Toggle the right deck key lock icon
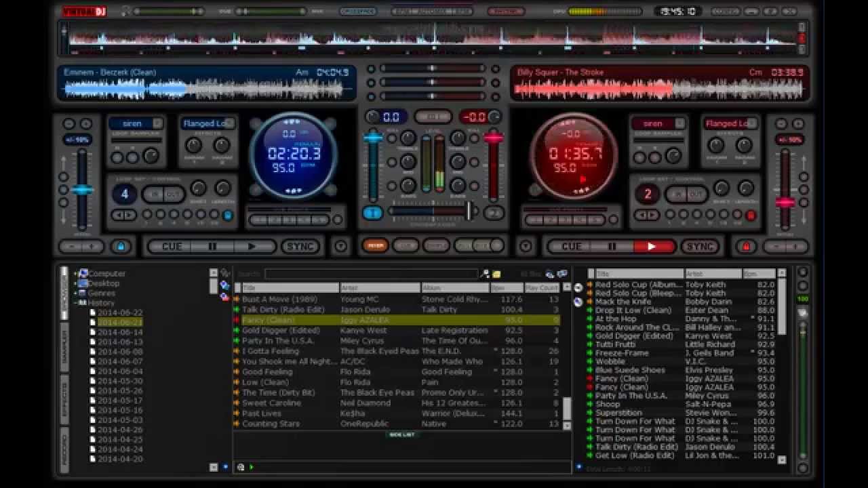Viewport: 868px width, 488px height. pos(747,247)
